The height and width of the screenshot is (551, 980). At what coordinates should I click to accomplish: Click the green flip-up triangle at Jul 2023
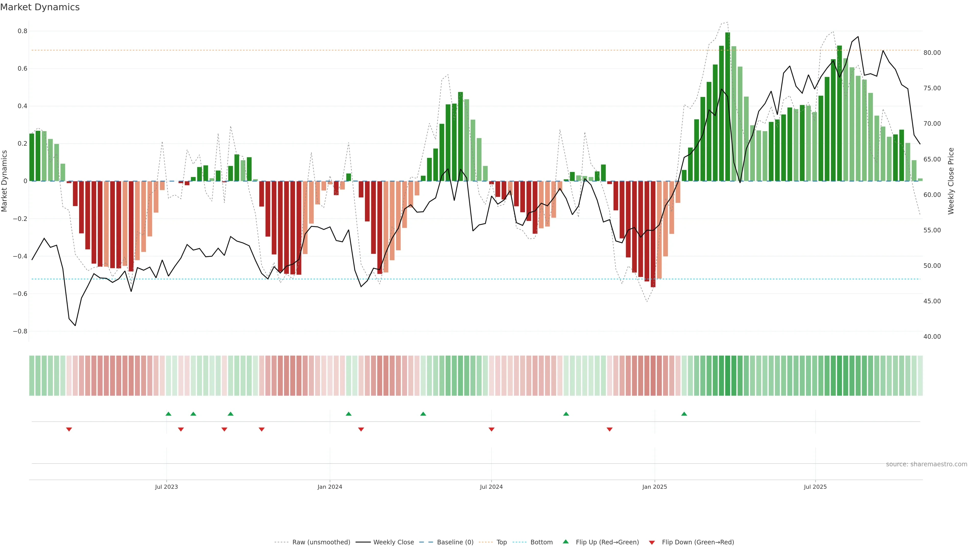168,414
